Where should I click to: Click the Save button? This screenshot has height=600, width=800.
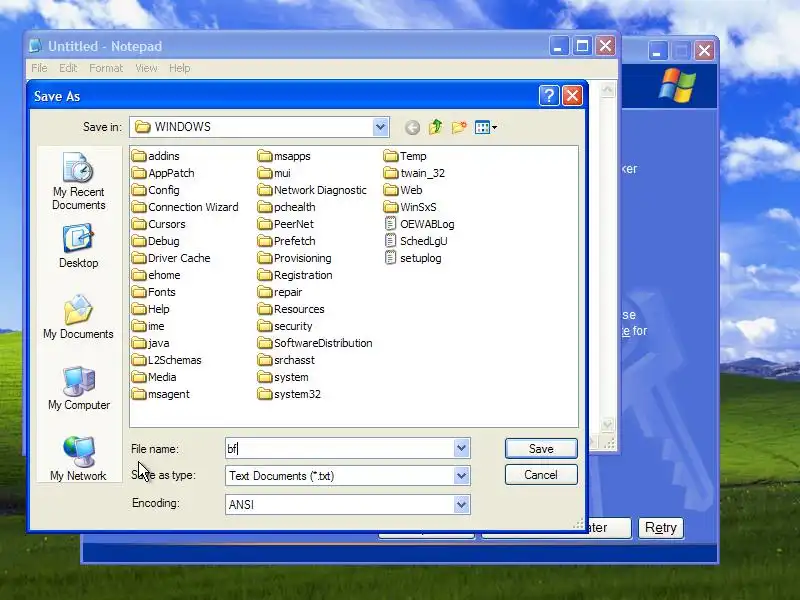point(541,448)
